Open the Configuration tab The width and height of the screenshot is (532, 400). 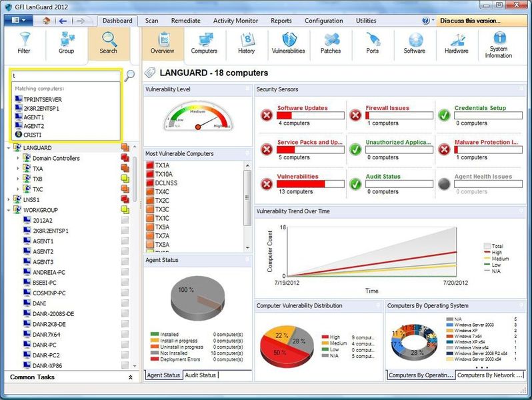[324, 21]
